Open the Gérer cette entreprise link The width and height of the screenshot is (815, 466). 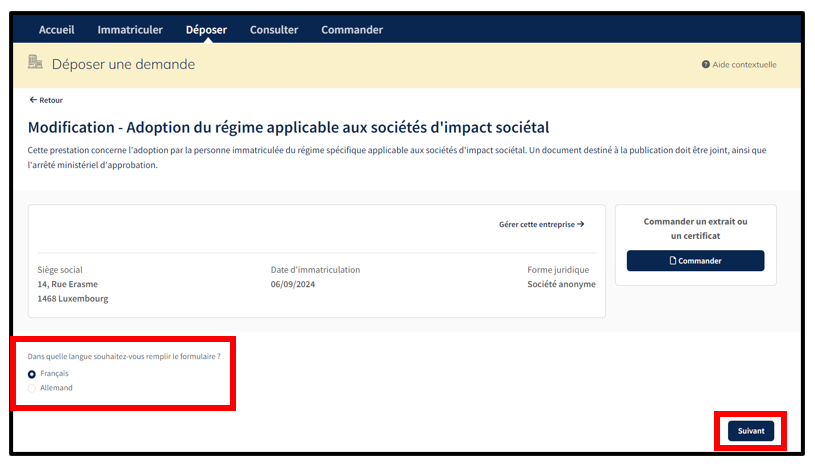pyautogui.click(x=537, y=225)
